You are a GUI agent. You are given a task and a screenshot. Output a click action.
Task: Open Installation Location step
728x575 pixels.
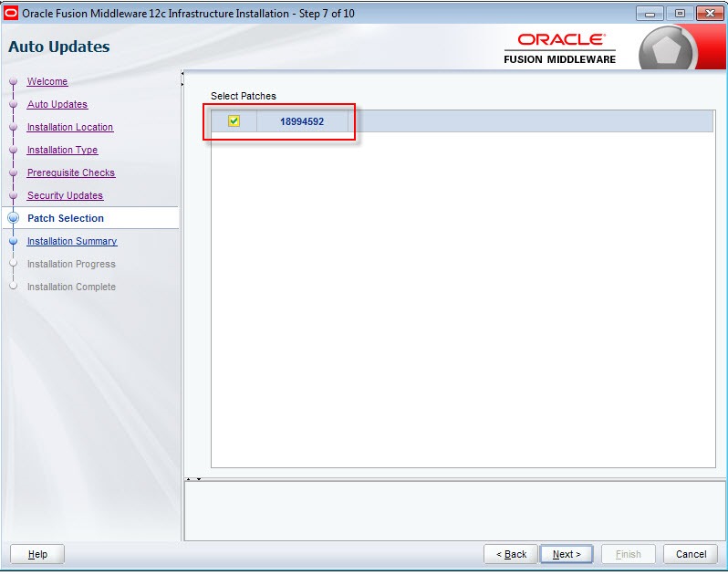coord(70,127)
